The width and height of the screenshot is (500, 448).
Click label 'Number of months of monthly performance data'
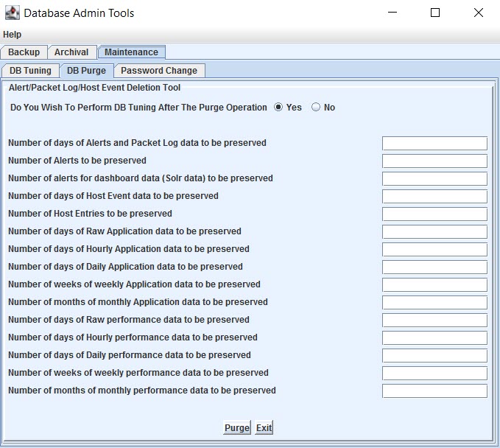142,391
